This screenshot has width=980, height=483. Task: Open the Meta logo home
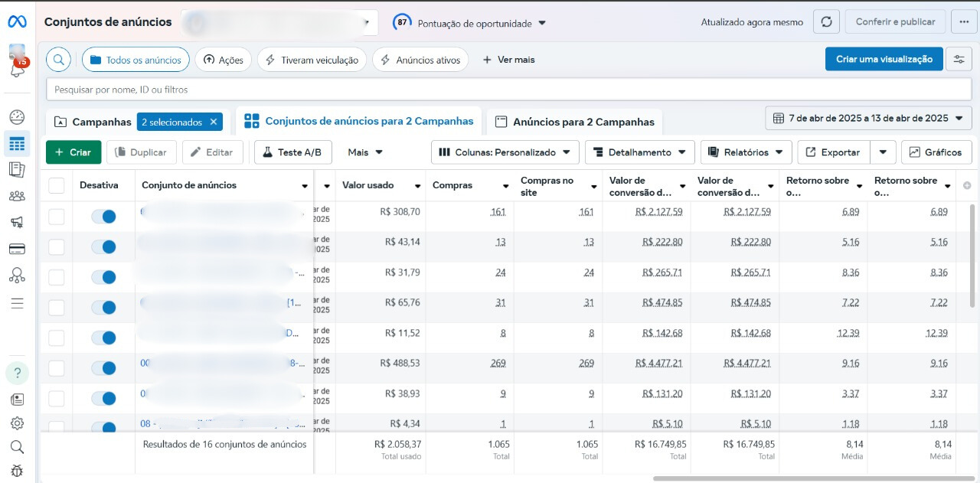click(x=17, y=22)
